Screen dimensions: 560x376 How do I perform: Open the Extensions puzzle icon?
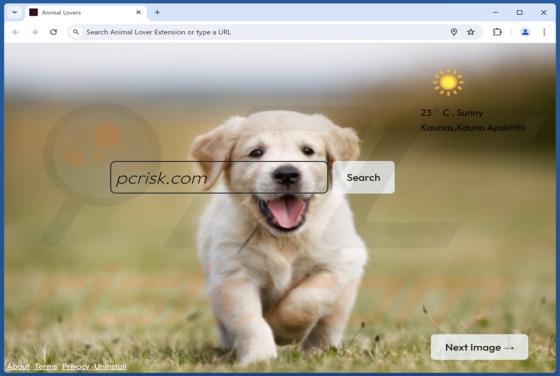pyautogui.click(x=497, y=32)
